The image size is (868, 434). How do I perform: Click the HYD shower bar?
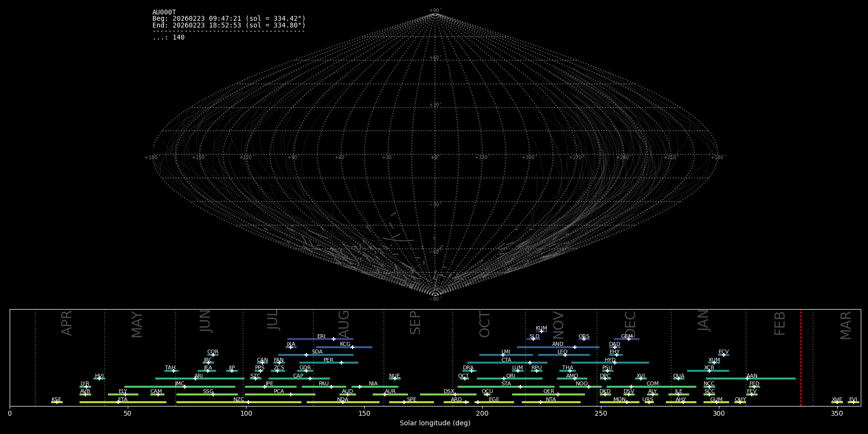click(x=610, y=363)
